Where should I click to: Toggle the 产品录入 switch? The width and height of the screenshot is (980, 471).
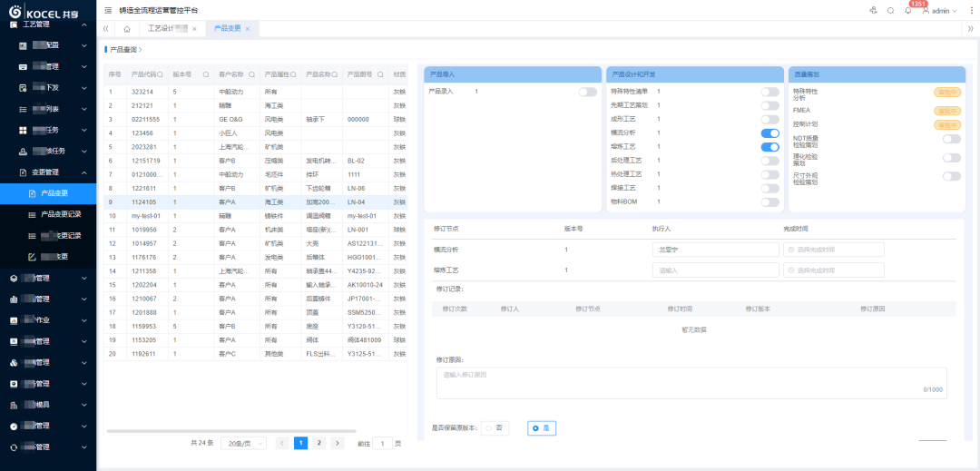point(587,92)
